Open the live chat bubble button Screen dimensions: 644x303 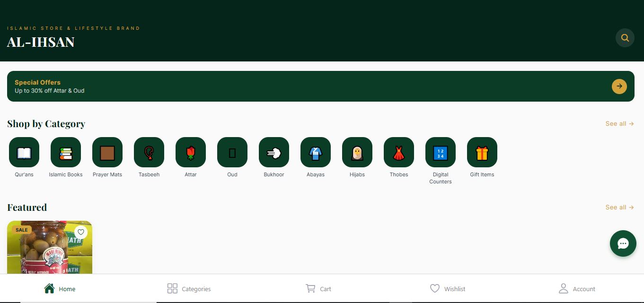point(623,243)
